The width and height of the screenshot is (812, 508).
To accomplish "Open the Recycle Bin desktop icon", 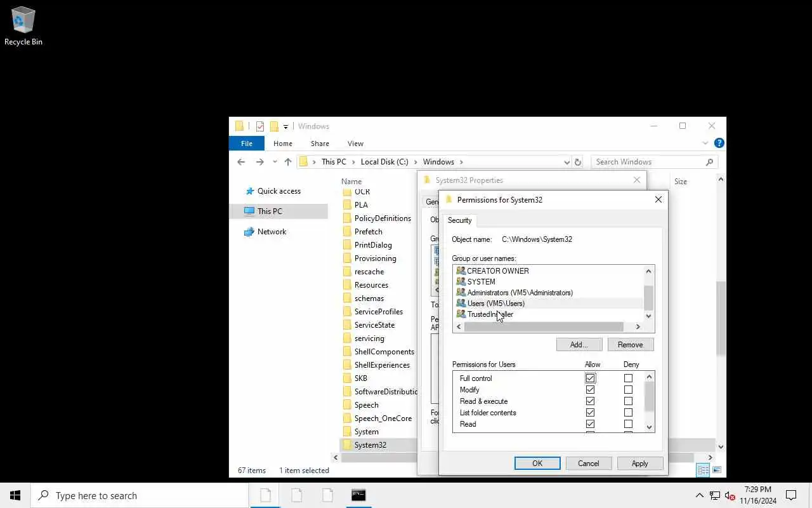I will [23, 25].
